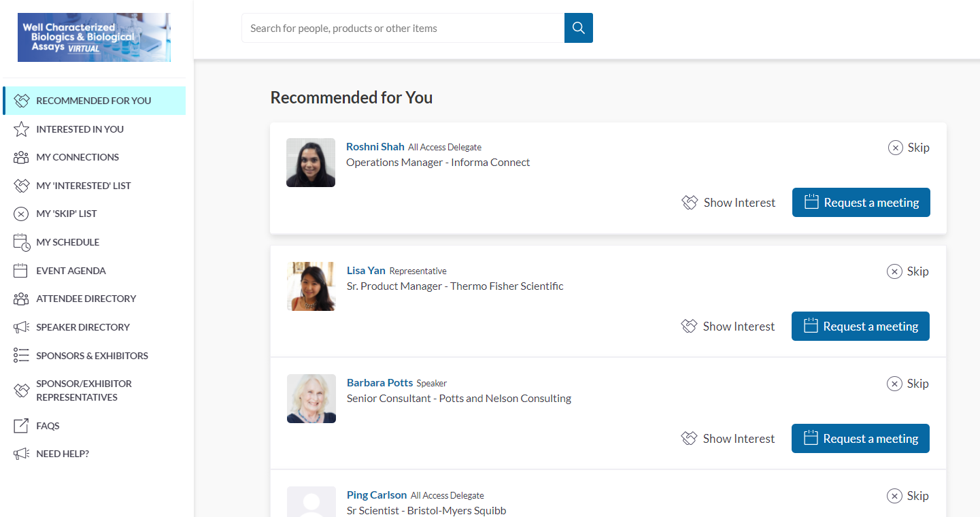
Task: Open Ping Carlson's profile link
Action: 376,495
